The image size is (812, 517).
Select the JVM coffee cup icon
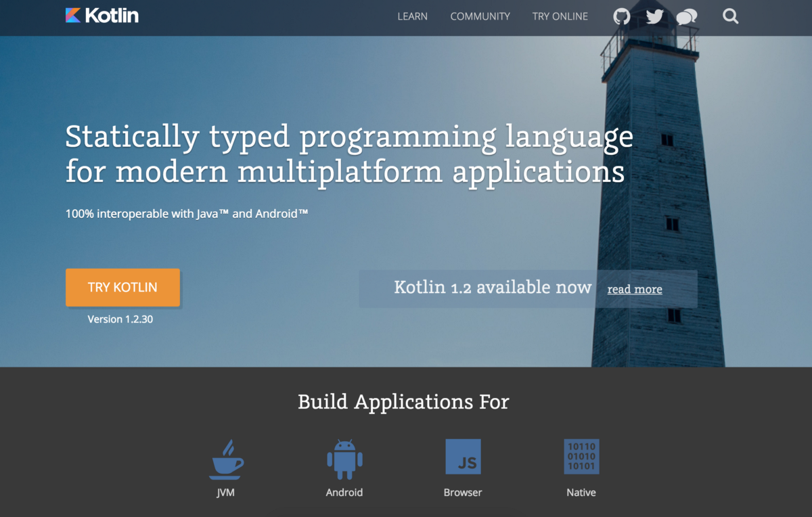226,459
